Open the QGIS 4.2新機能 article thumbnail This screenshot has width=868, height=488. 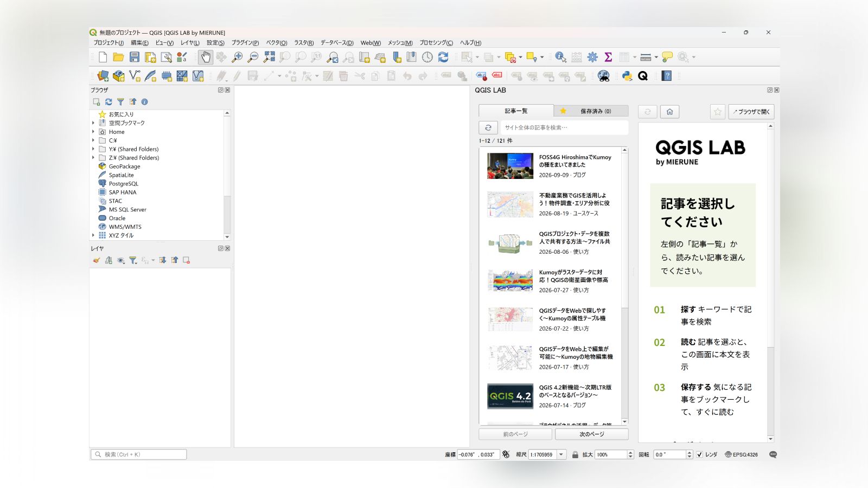[x=510, y=396]
